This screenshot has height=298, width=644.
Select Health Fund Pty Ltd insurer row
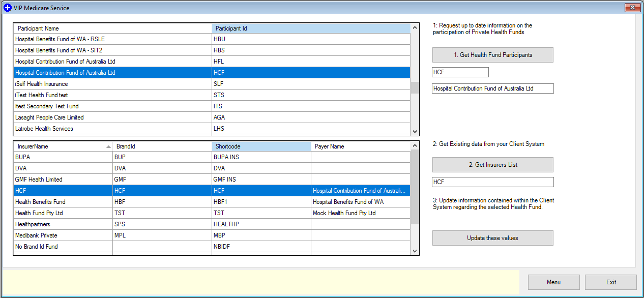(x=212, y=213)
